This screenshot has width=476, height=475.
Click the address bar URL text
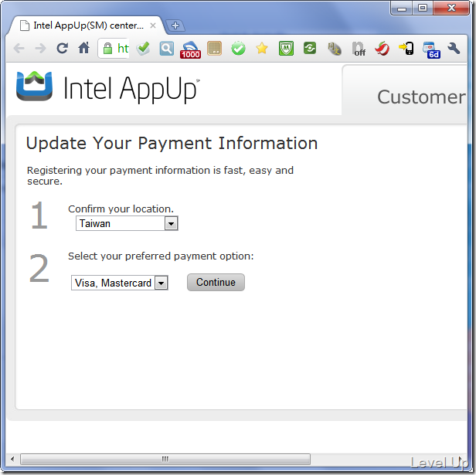[123, 48]
